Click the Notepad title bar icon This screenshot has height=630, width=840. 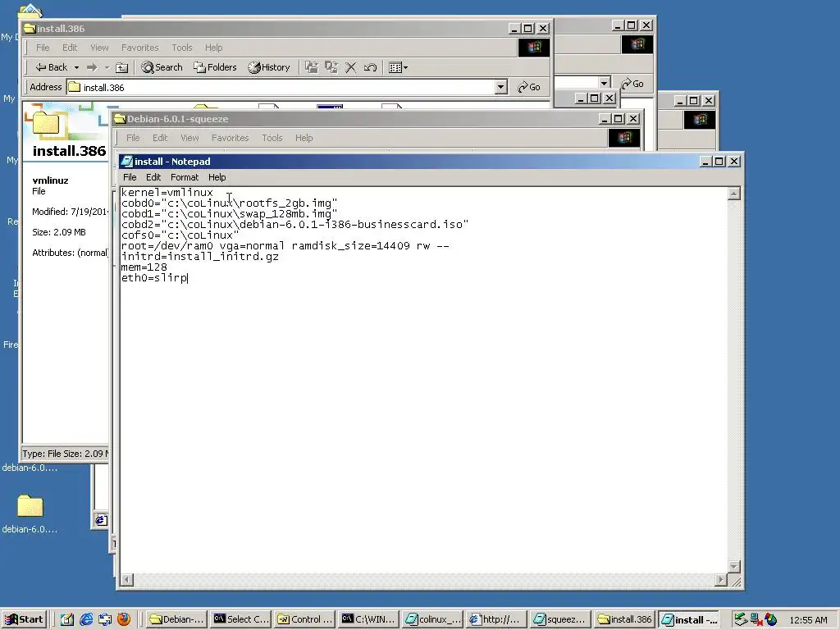click(126, 162)
